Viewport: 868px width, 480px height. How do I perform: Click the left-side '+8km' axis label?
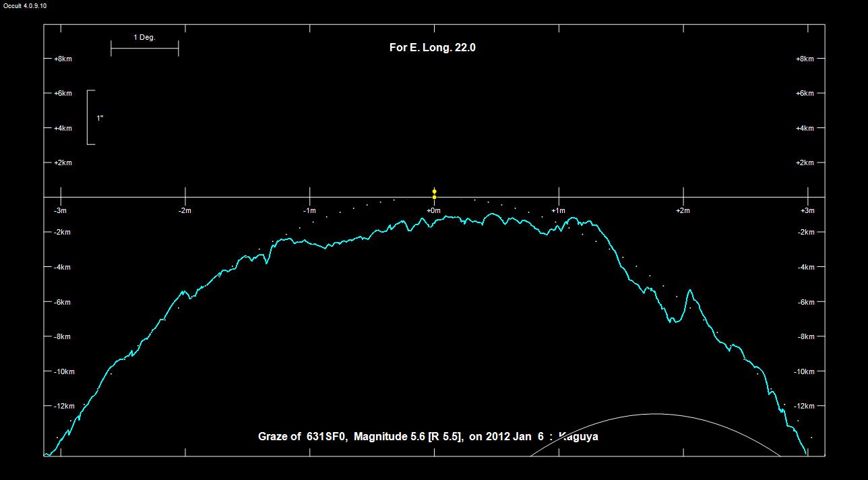(62, 59)
